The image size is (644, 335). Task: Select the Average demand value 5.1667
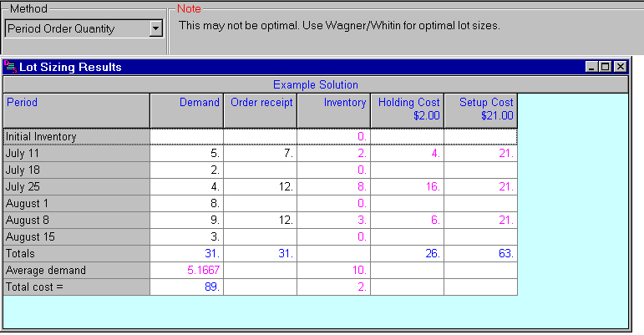[186, 271]
